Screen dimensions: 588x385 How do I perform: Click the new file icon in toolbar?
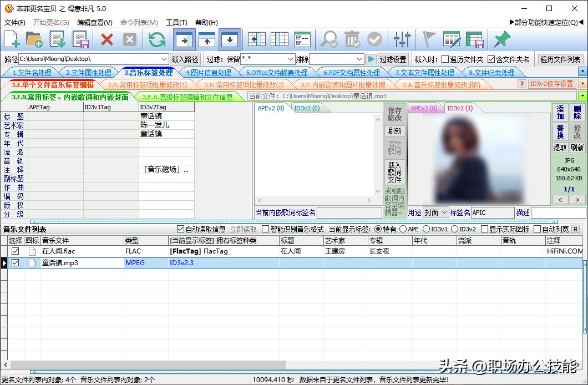click(12, 39)
